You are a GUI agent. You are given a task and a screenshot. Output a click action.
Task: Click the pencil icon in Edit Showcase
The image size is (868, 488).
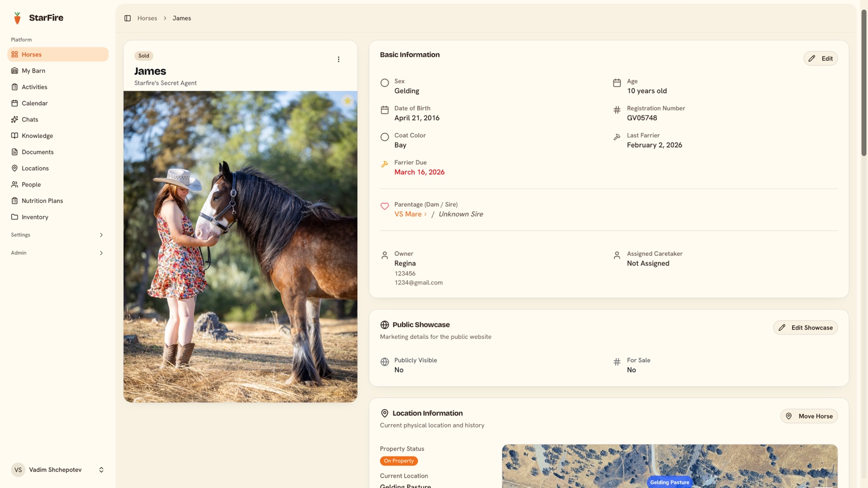(782, 328)
